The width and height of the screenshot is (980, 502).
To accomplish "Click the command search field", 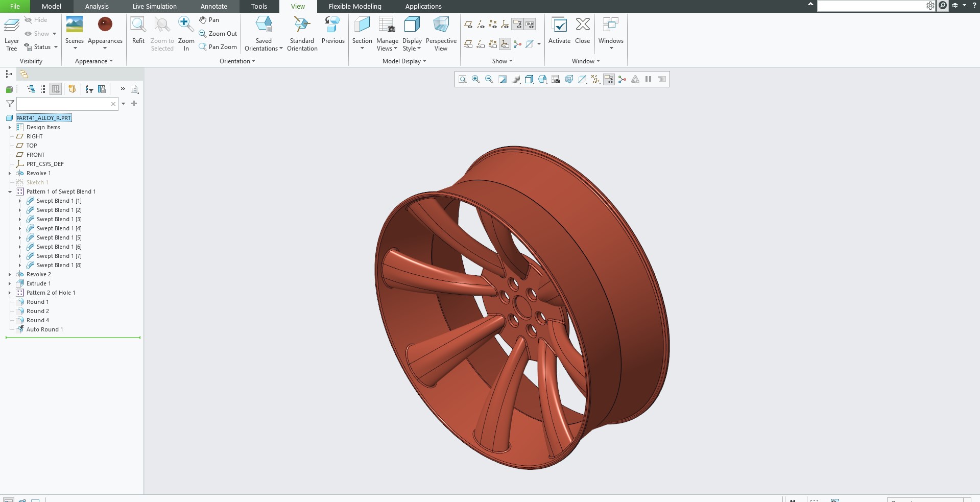I will pyautogui.click(x=871, y=6).
